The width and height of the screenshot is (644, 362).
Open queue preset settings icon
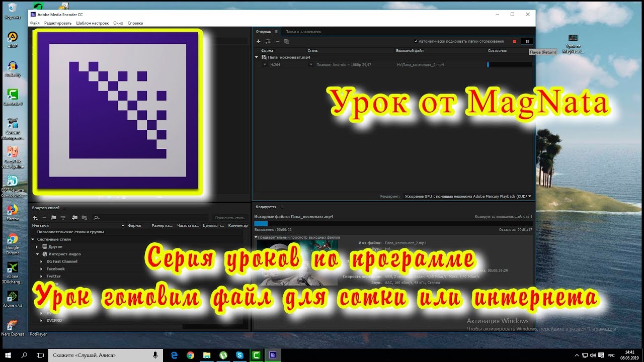tap(268, 41)
